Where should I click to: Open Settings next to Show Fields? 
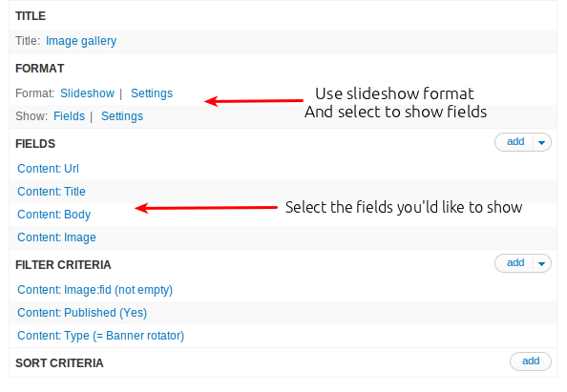[x=122, y=116]
